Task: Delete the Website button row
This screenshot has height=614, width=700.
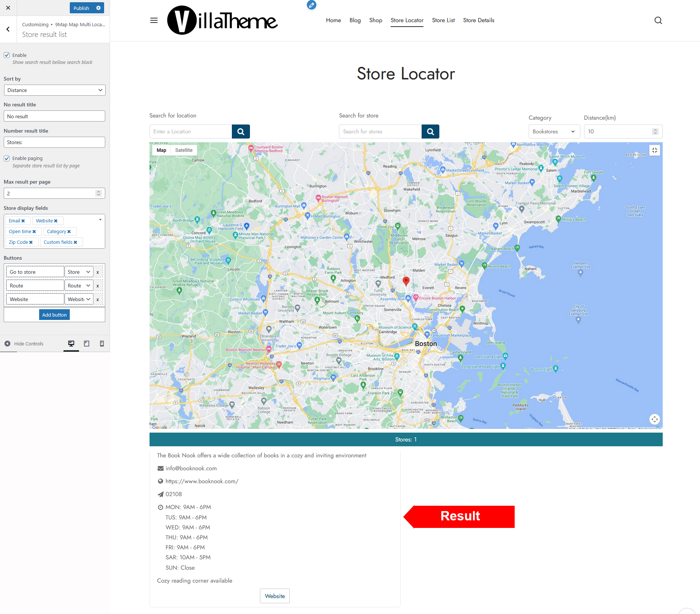Action: pos(98,300)
